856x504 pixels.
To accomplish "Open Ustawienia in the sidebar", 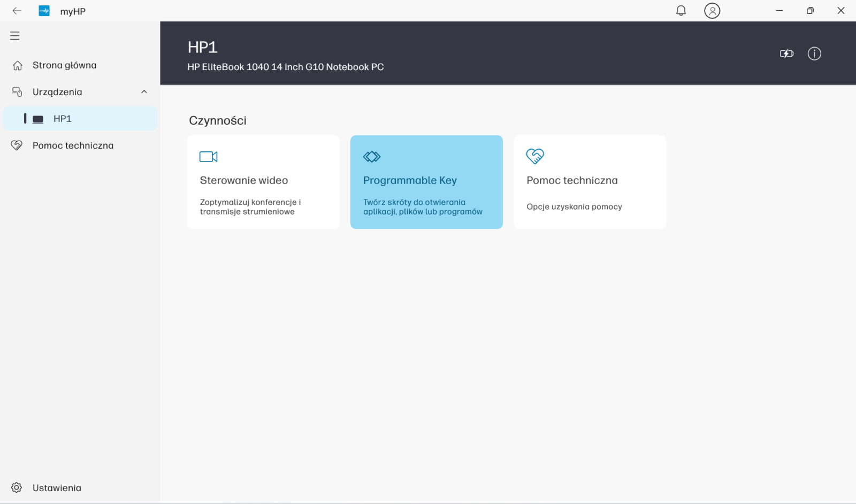I will click(57, 487).
